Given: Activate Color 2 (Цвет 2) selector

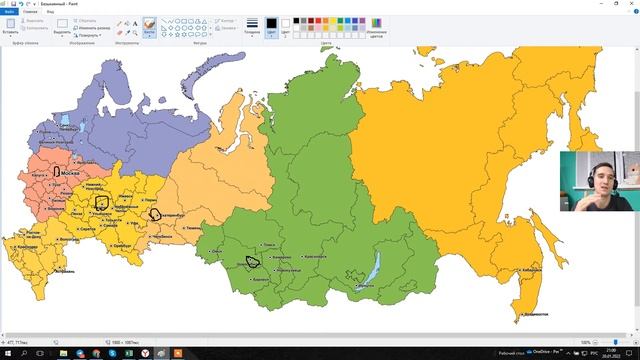Looking at the screenshot, I should (285, 28).
